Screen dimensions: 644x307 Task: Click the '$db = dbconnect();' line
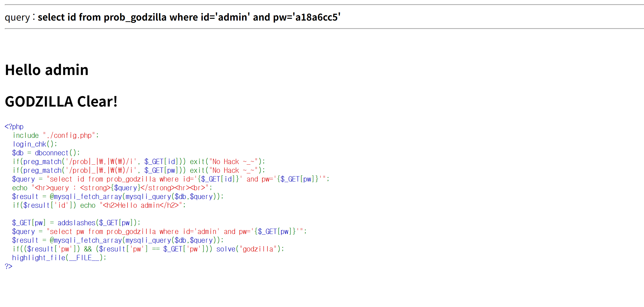tap(46, 153)
